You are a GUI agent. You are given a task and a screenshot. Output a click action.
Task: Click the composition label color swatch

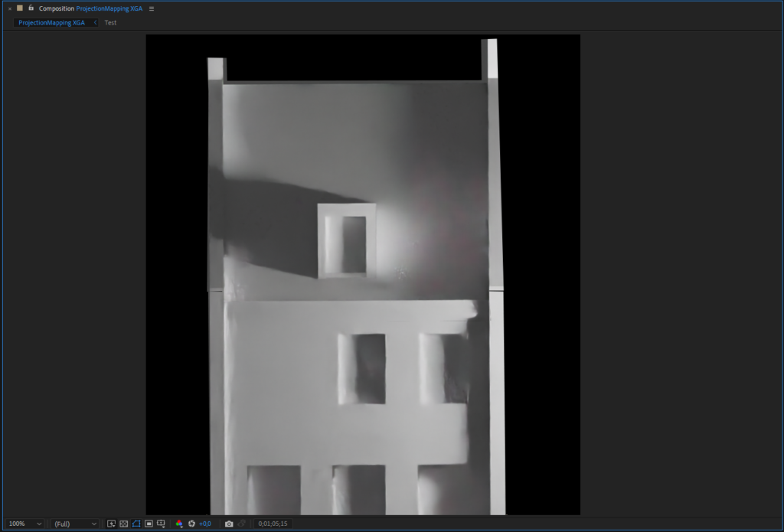[20, 8]
